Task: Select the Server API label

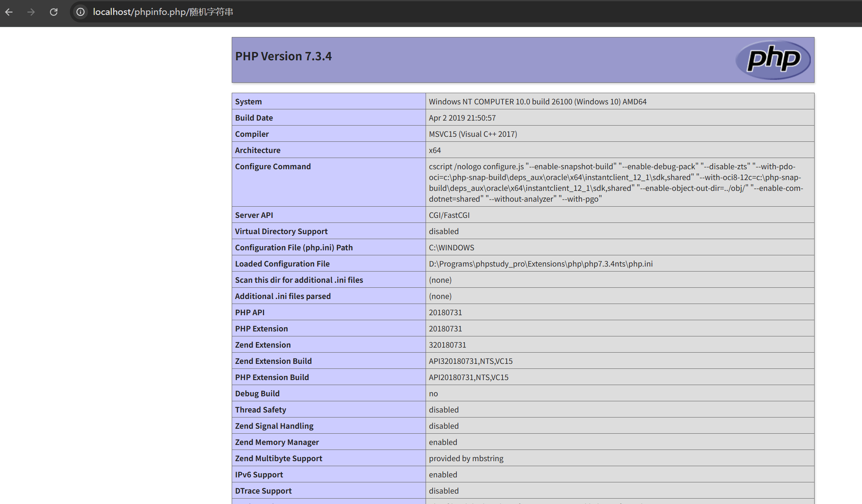Action: [254, 215]
